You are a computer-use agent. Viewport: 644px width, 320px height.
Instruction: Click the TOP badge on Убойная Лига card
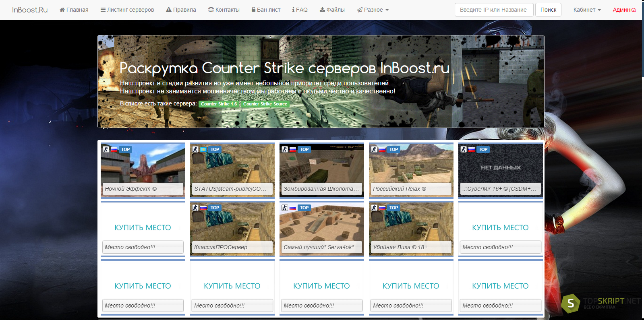(393, 208)
